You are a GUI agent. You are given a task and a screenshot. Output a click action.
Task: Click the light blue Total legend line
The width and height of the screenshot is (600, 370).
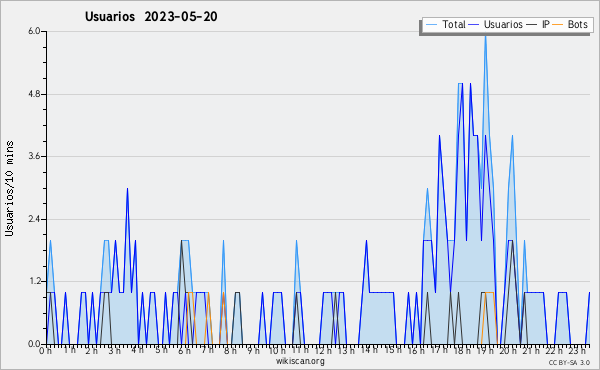(x=431, y=25)
